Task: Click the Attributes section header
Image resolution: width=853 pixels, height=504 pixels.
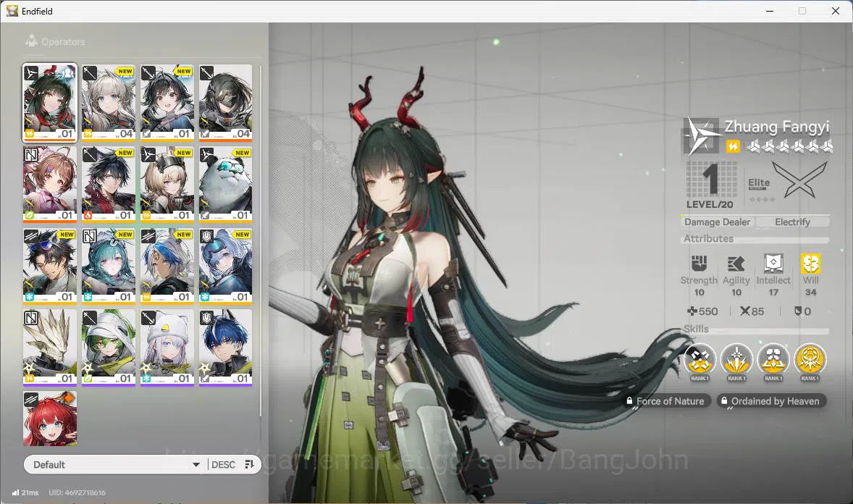Action: point(709,238)
